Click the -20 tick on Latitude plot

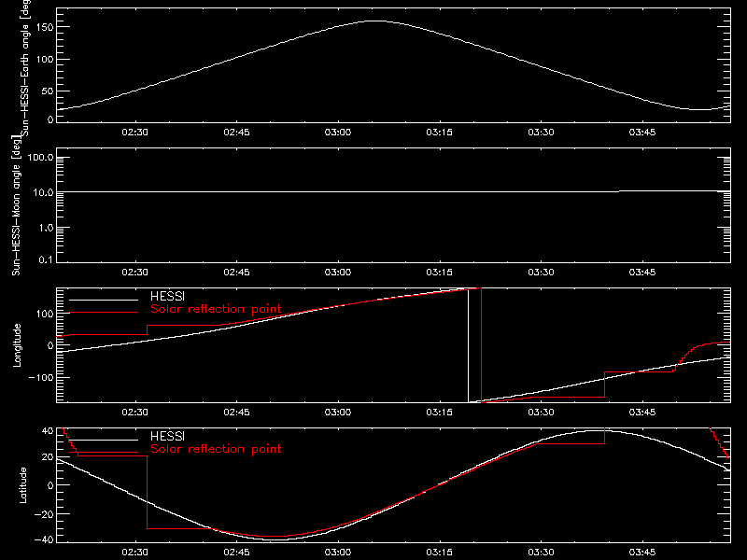[x=44, y=514]
